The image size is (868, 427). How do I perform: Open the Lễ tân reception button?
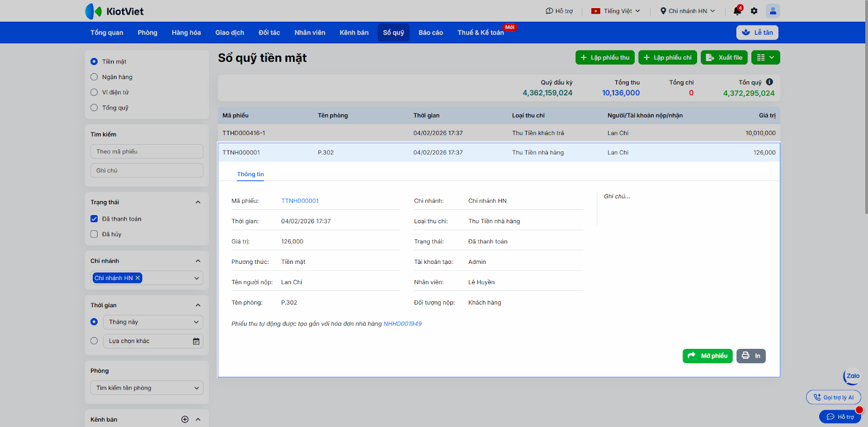(x=757, y=33)
